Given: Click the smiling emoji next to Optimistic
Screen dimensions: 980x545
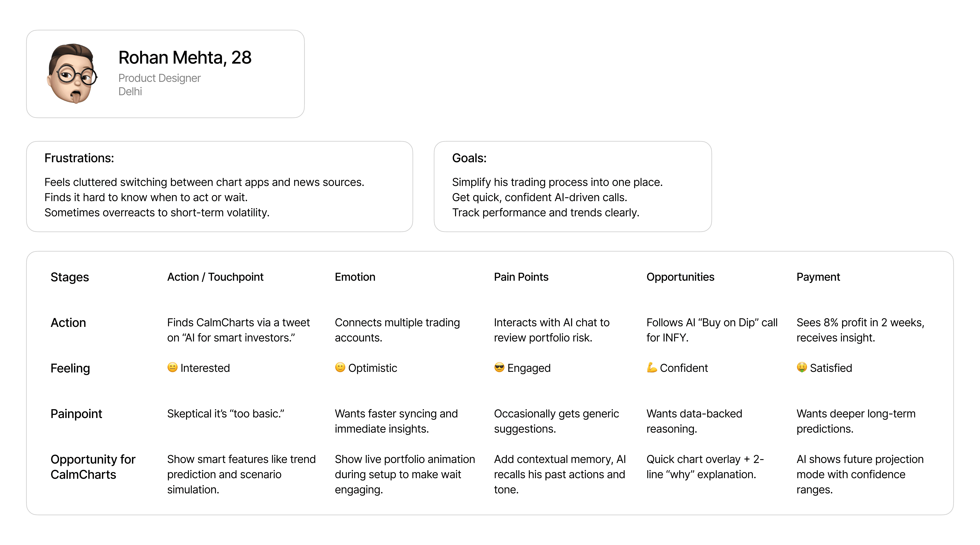Looking at the screenshot, I should tap(340, 367).
